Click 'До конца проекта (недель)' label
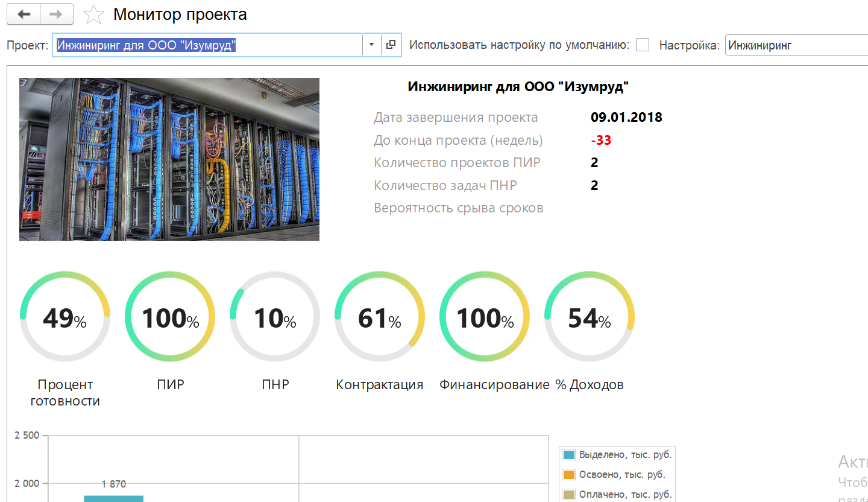 tap(458, 141)
